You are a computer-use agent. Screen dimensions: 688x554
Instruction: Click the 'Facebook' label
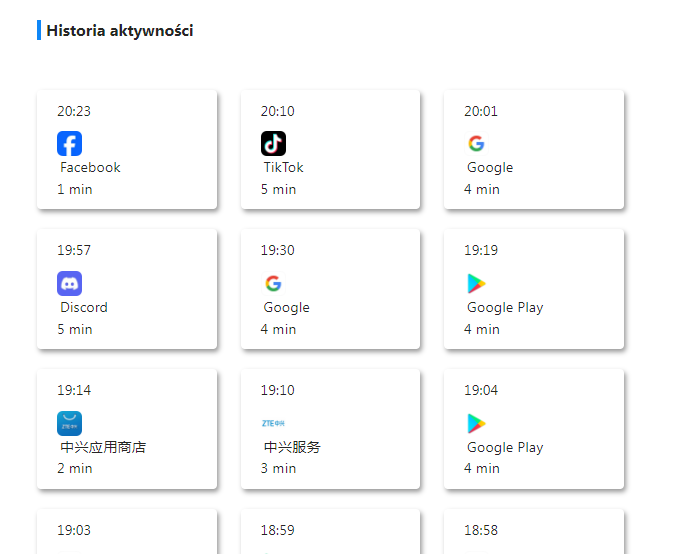[x=90, y=168]
